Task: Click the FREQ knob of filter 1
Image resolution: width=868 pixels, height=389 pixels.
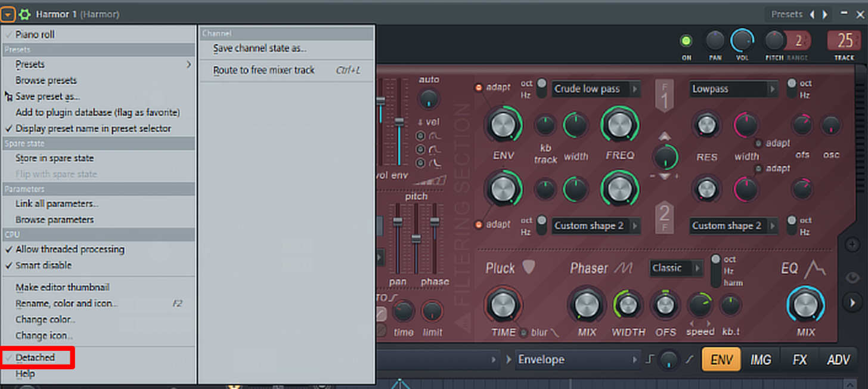Action: click(x=620, y=125)
